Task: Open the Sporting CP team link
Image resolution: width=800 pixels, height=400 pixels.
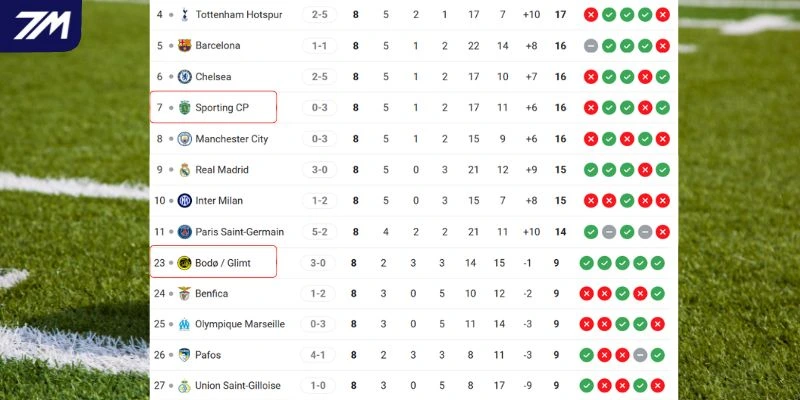Action: (x=222, y=108)
